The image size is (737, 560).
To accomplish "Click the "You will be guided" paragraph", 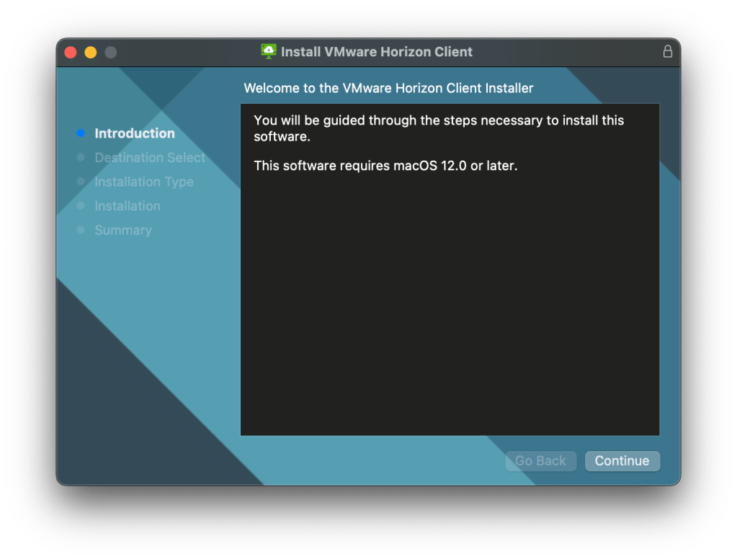I will 439,128.
